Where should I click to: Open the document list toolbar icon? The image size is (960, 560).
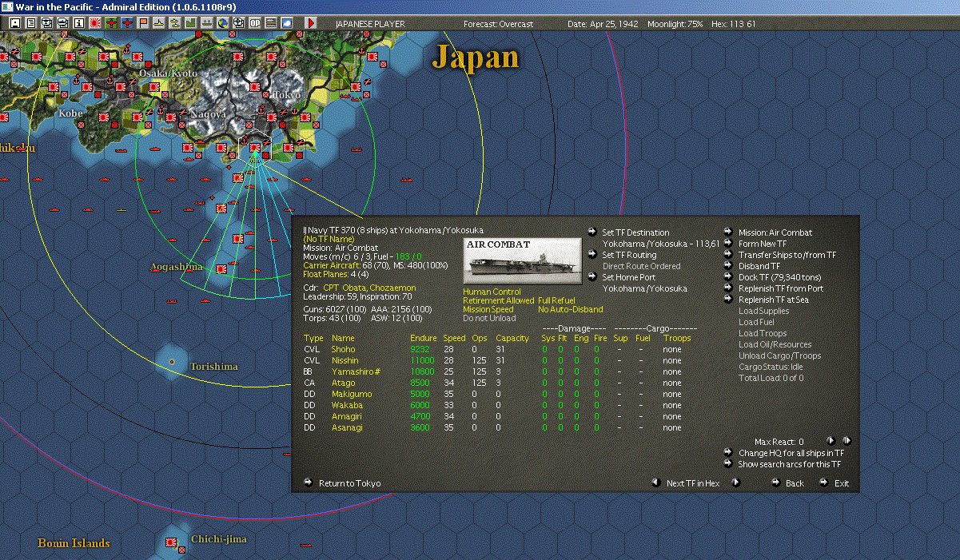[x=31, y=23]
